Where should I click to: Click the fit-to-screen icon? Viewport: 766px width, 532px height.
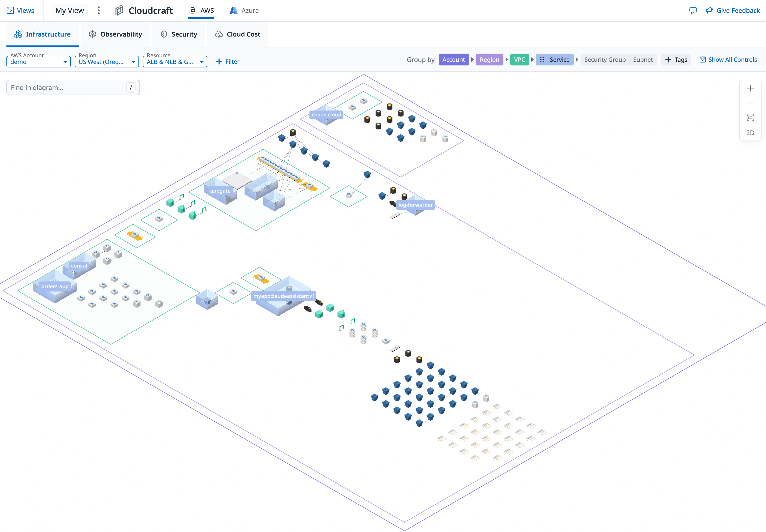click(x=750, y=118)
